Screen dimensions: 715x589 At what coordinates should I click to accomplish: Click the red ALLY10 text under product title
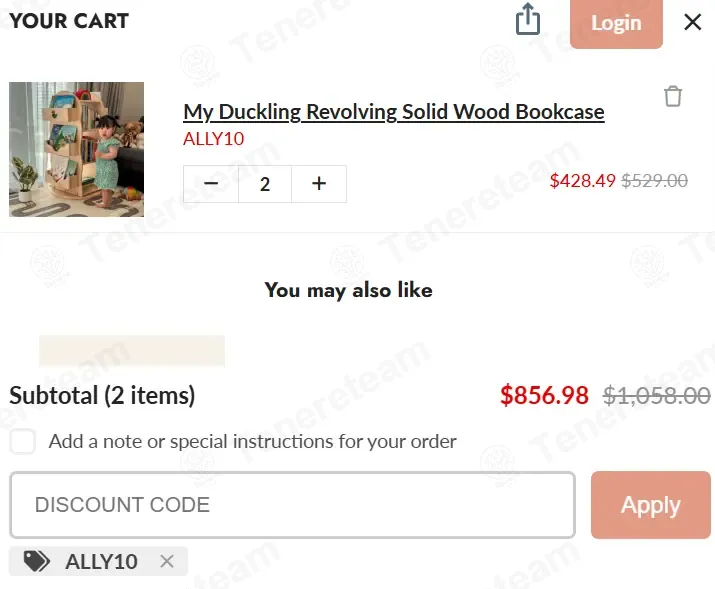pyautogui.click(x=214, y=138)
